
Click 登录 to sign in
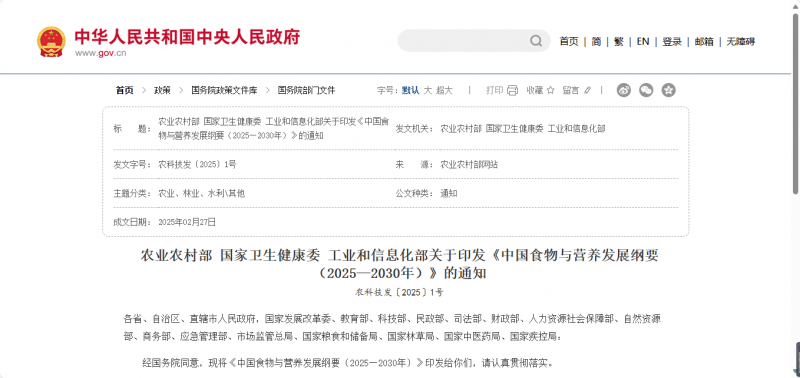[x=672, y=42]
